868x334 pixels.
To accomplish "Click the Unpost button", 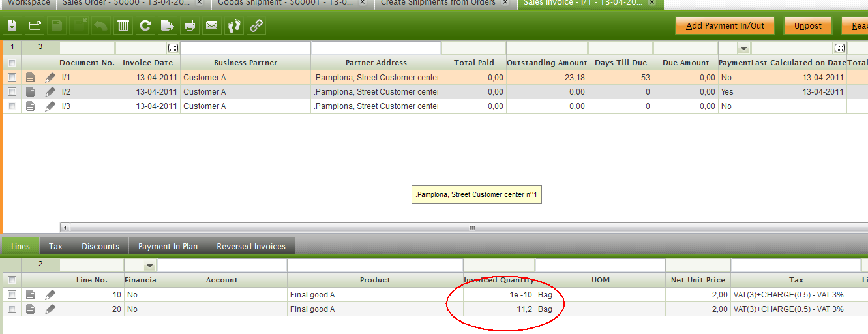I will tap(808, 26).
